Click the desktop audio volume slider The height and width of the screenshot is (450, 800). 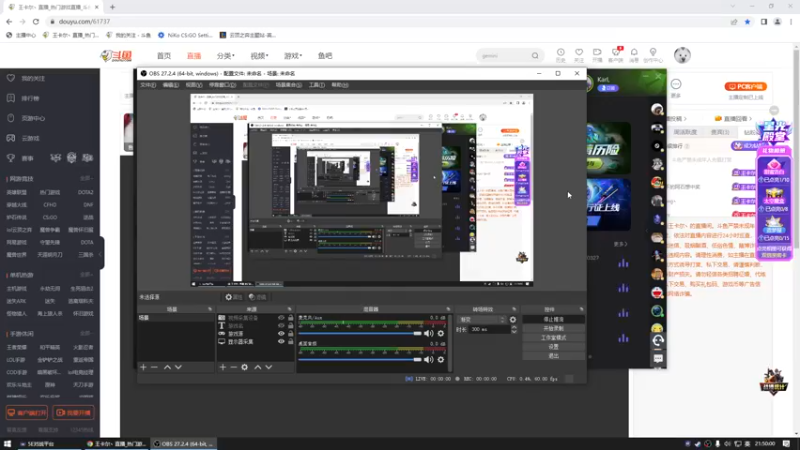(x=360, y=360)
